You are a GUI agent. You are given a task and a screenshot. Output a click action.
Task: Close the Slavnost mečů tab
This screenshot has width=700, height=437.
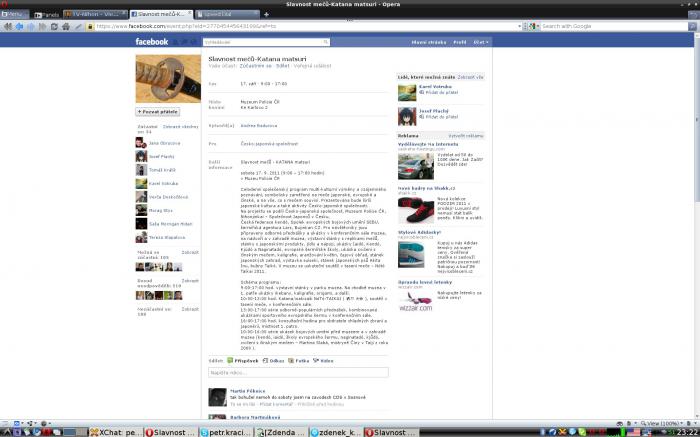coord(189,14)
